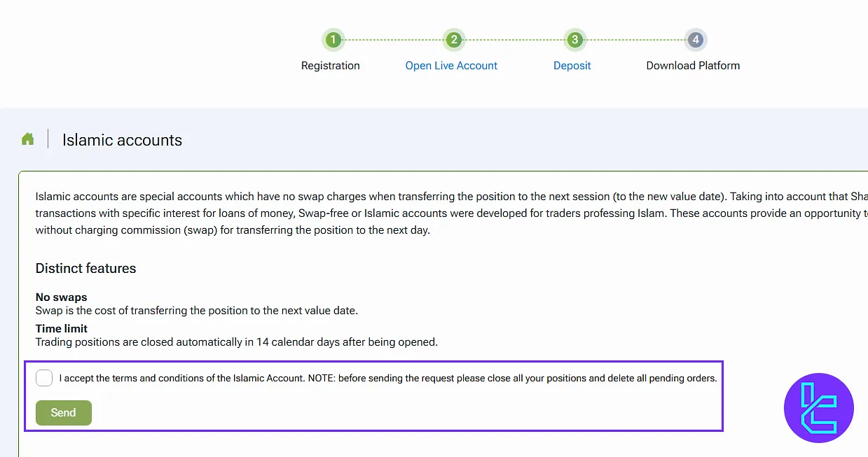
Task: Click the 'Distinct features' heading
Action: 85,269
